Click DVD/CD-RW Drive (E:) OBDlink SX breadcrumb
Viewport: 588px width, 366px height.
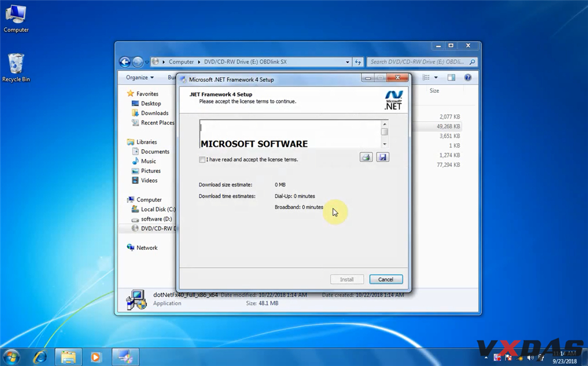point(245,62)
